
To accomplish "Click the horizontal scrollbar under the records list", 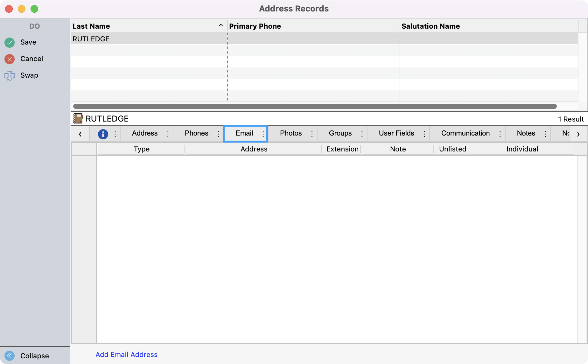I will pyautogui.click(x=314, y=106).
